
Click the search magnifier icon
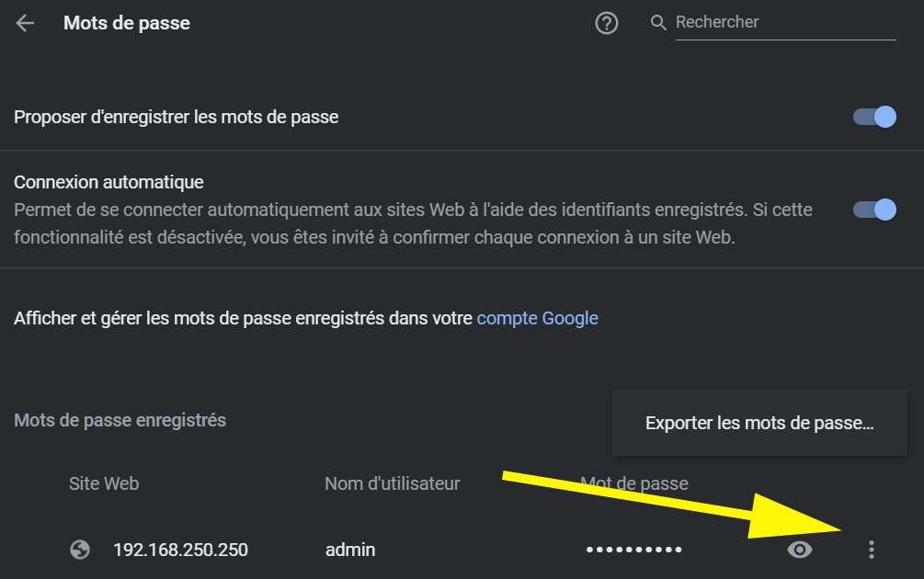tap(658, 23)
